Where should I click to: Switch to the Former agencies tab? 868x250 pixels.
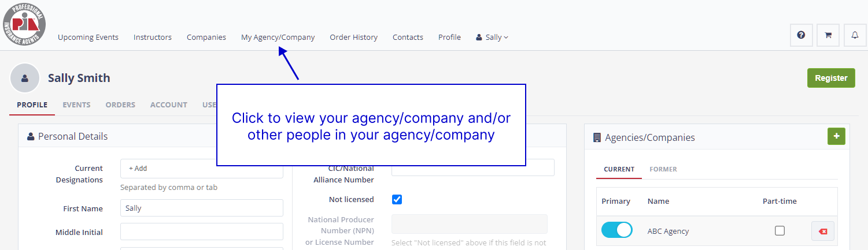(x=663, y=169)
